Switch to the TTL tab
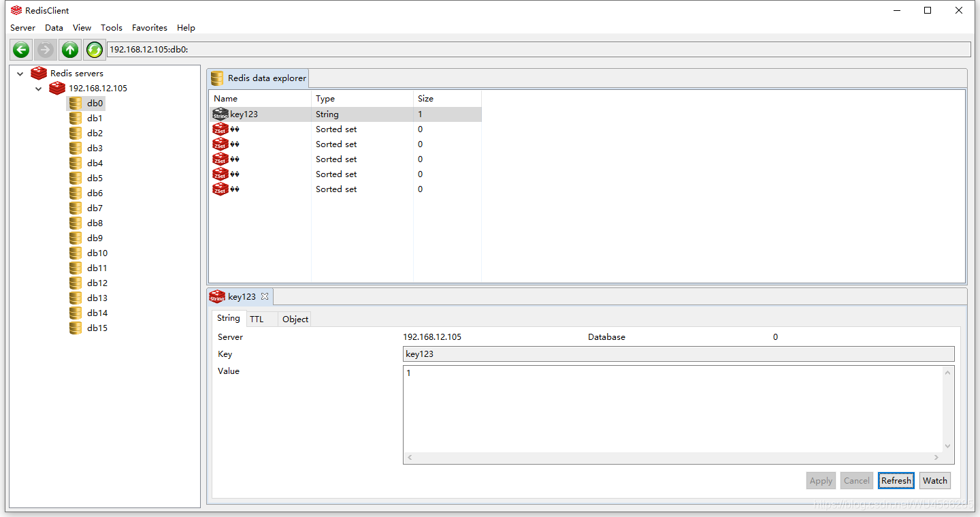This screenshot has width=980, height=517. point(261,319)
